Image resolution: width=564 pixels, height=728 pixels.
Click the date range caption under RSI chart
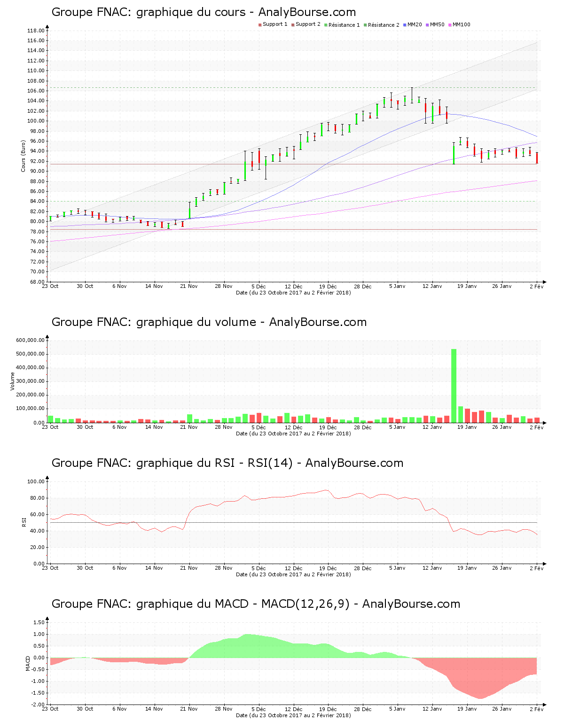coord(293,574)
